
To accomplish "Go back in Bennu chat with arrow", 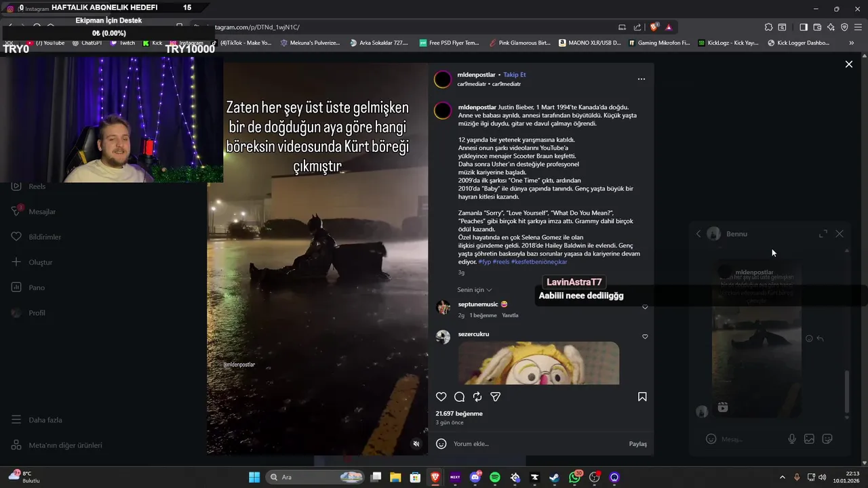I will click(698, 234).
